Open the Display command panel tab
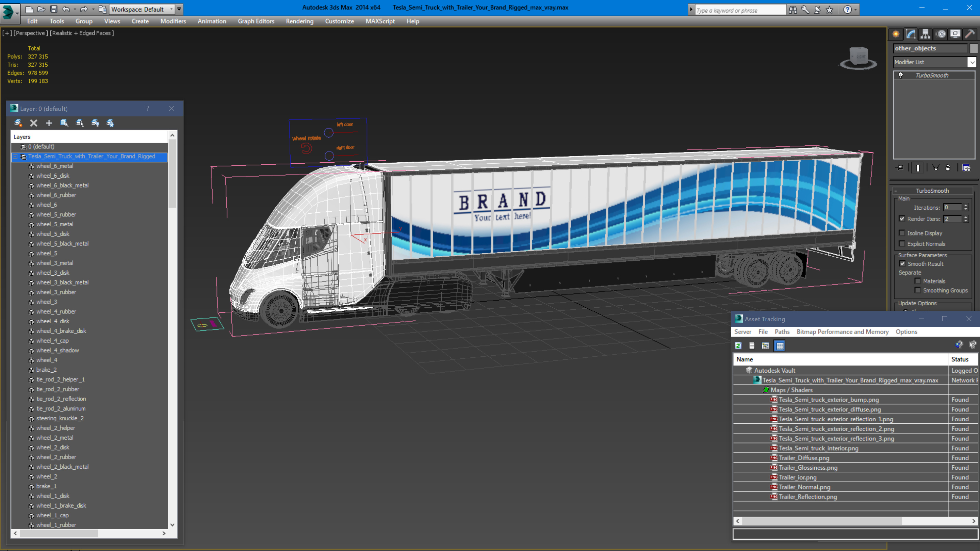Screen dimensions: 980x551 tap(955, 34)
